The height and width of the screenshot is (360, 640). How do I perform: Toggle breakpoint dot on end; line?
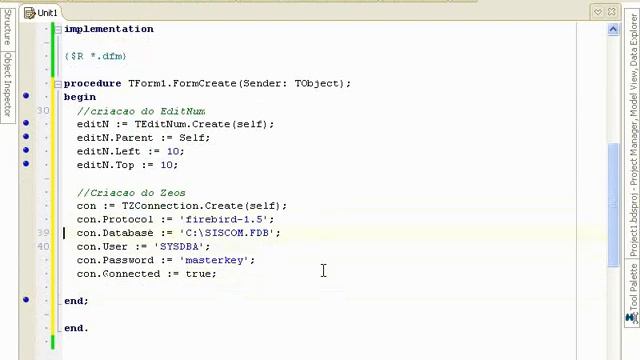[26, 300]
